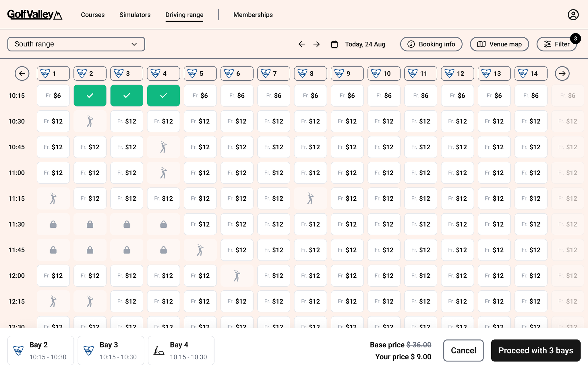Go to next date arrow
588x373 pixels.
(316, 44)
